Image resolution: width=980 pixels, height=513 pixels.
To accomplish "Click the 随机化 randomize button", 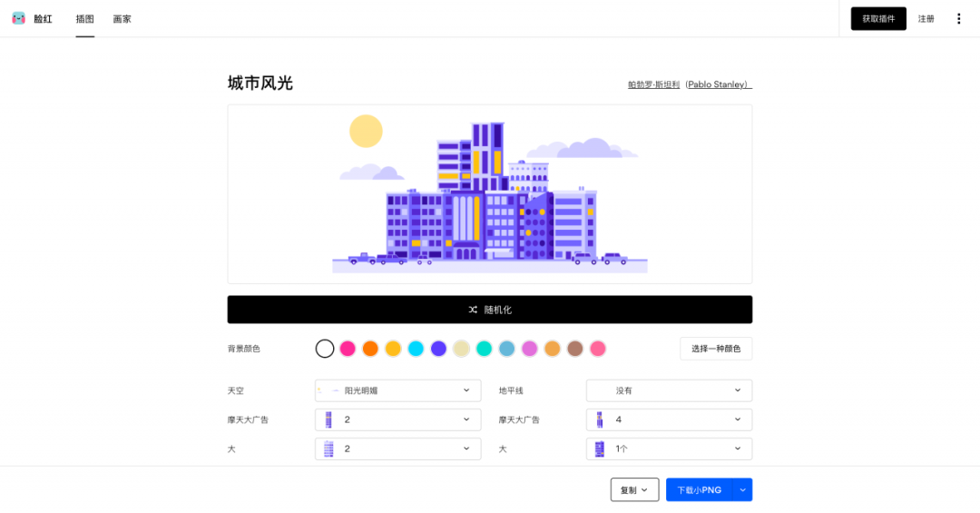I will click(490, 310).
